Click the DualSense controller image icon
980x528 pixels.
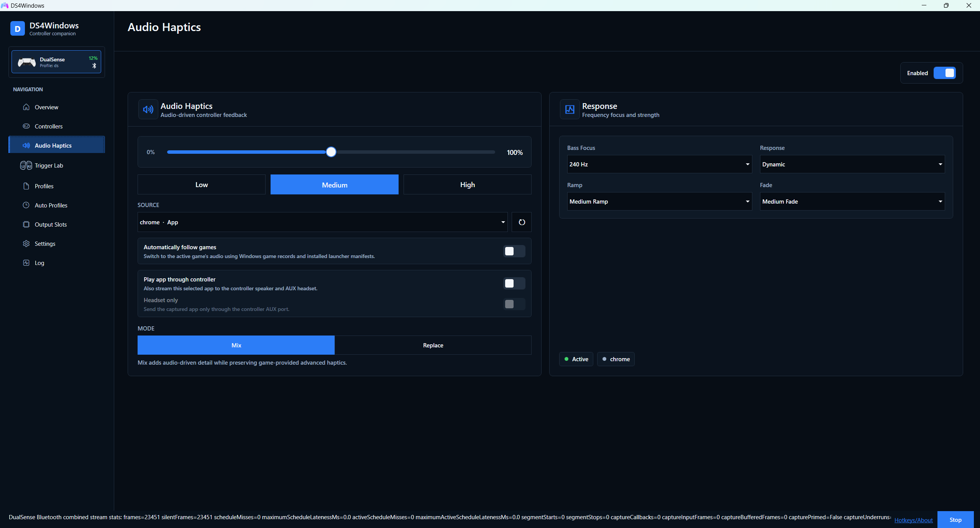27,62
